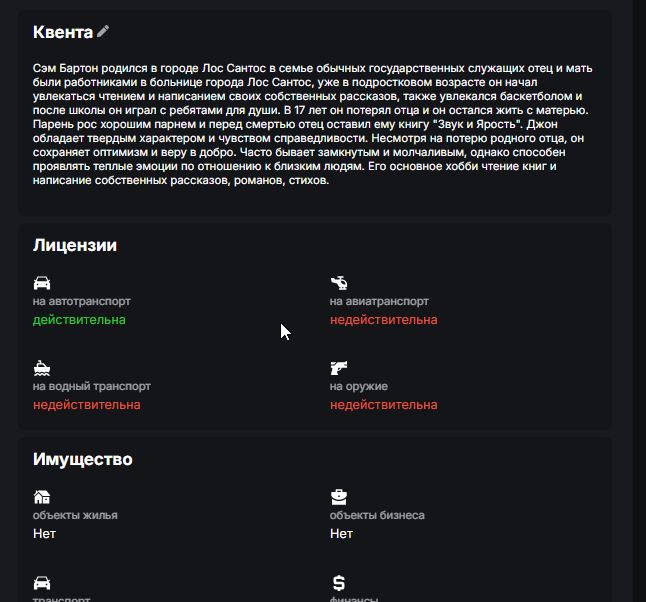Click the Квента section heading
Image resolution: width=646 pixels, height=602 pixels.
[63, 32]
